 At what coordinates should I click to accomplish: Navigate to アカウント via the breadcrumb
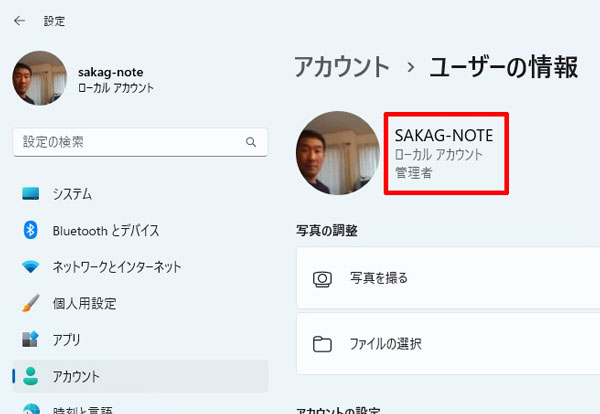[x=341, y=68]
